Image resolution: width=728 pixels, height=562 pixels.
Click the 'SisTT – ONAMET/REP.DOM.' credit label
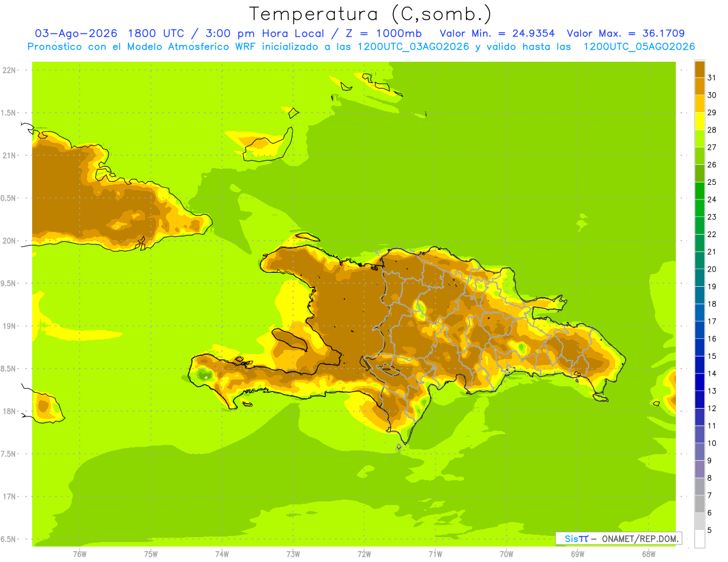coord(618,538)
